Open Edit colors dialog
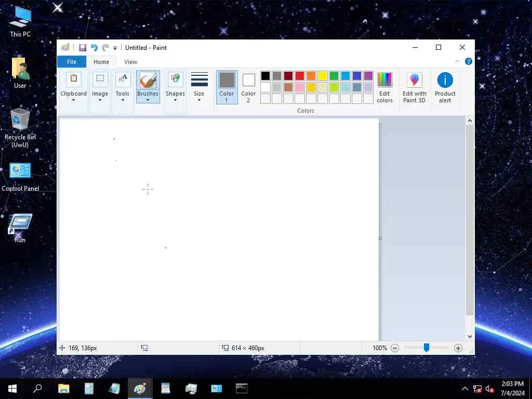The image size is (532, 399). (x=384, y=87)
